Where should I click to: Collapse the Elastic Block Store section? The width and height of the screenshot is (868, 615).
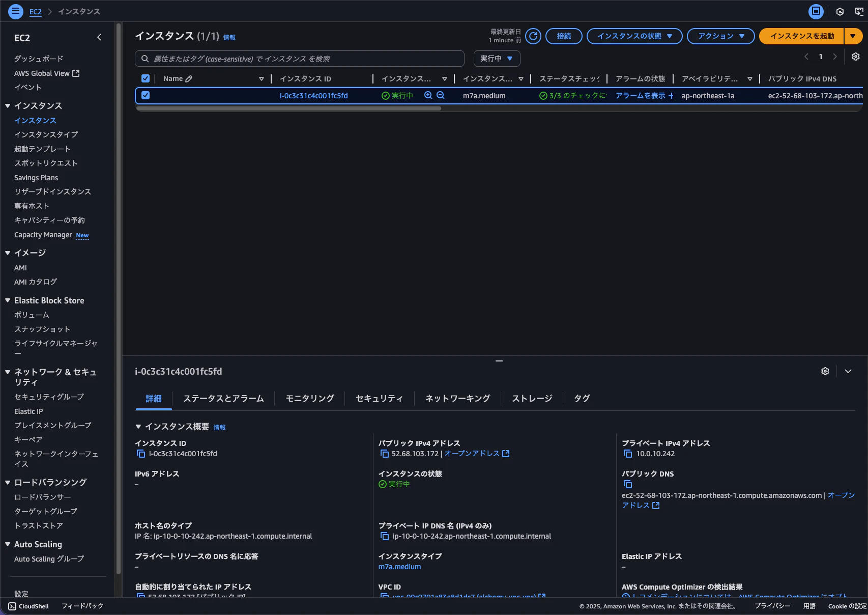point(8,301)
